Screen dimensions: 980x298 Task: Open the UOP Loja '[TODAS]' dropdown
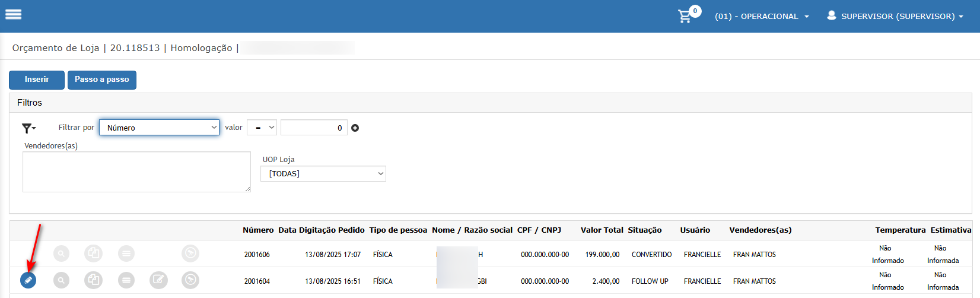coord(323,173)
